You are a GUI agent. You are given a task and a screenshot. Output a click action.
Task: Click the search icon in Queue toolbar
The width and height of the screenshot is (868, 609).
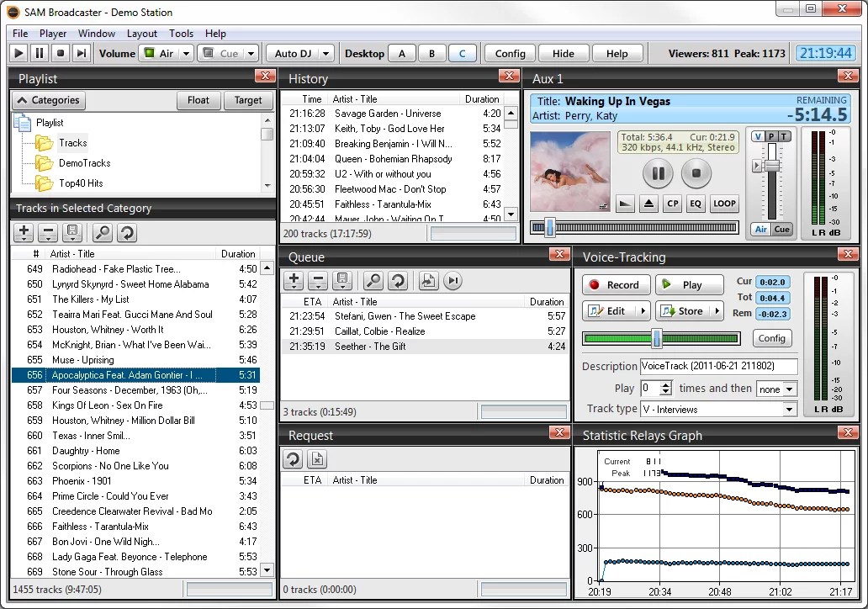pyautogui.click(x=373, y=281)
